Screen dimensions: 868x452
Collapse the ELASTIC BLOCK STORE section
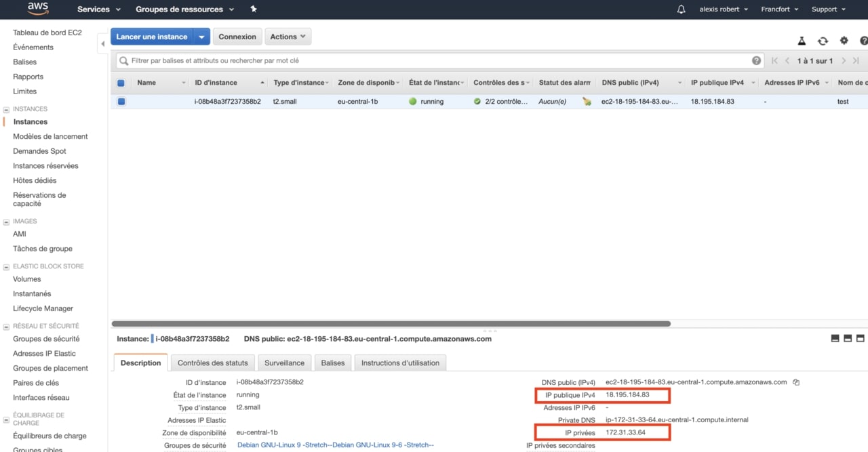[6, 266]
